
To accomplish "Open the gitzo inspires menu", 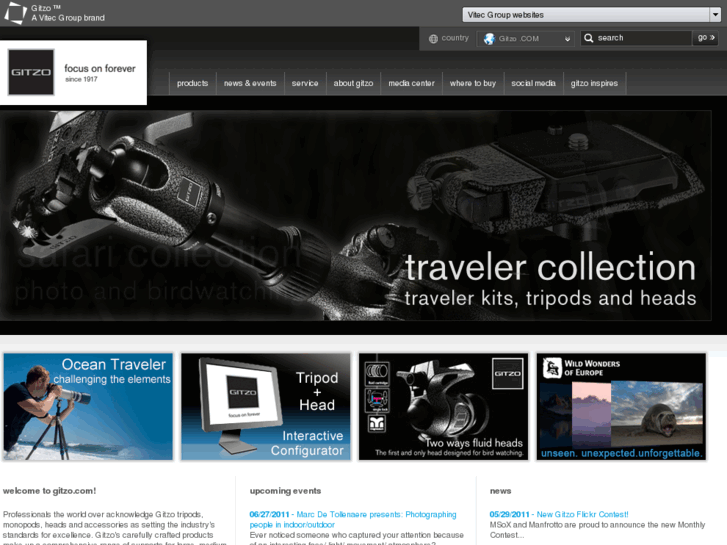I will coord(594,83).
